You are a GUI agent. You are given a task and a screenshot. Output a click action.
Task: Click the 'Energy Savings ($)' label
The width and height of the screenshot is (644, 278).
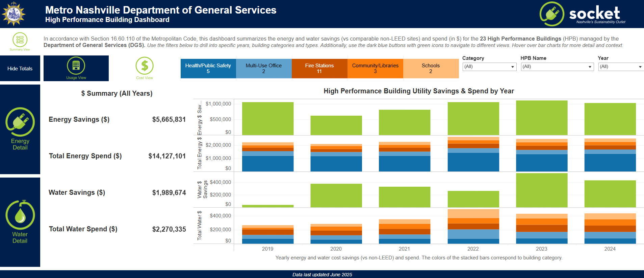[x=79, y=119]
